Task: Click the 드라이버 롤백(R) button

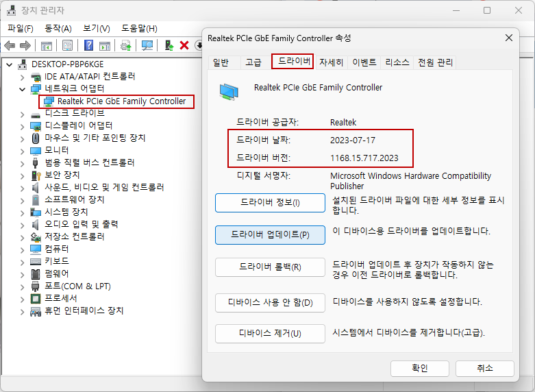Action: 270,267
